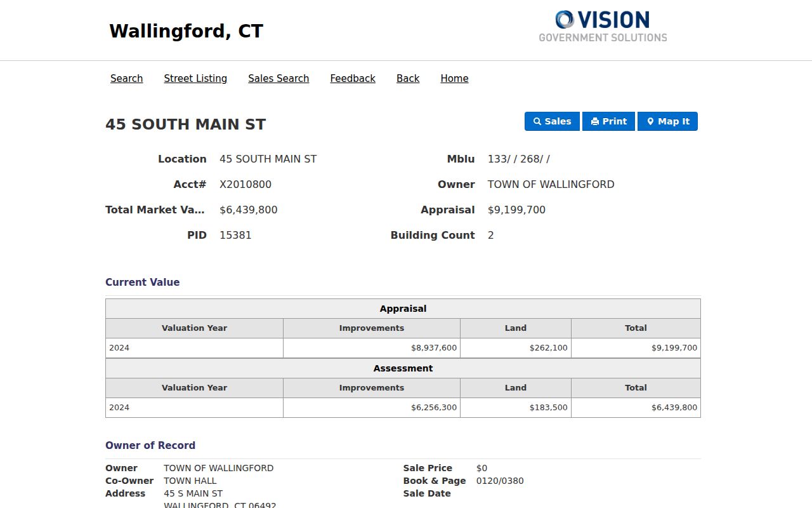Click the Appraisal table header

click(x=403, y=309)
